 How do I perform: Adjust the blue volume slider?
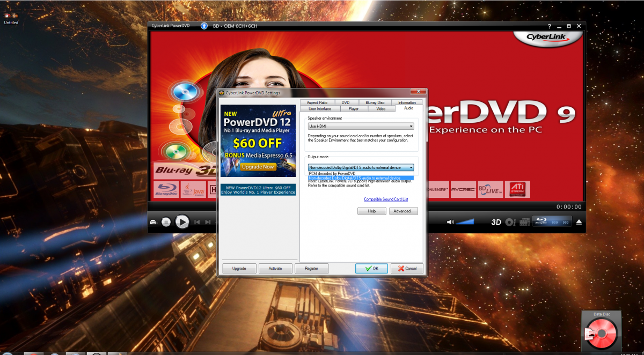point(465,221)
